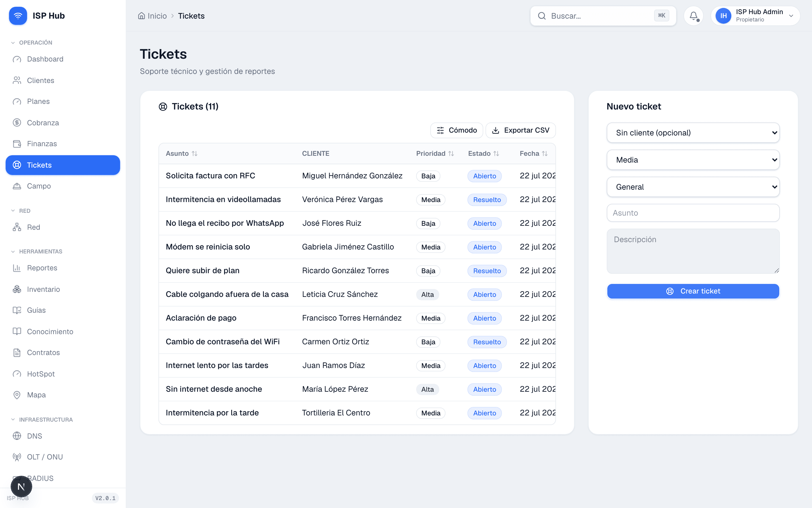
Task: Collapse the RED sidebar section
Action: 21,211
